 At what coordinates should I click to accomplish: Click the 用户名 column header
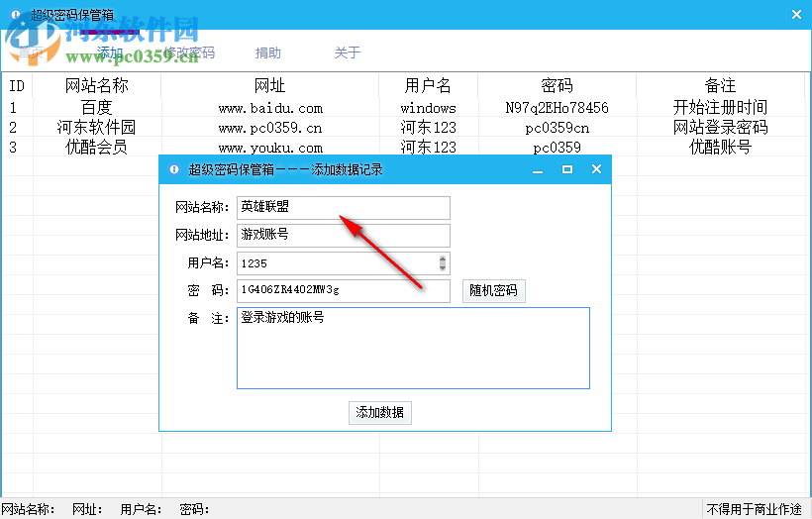point(428,85)
